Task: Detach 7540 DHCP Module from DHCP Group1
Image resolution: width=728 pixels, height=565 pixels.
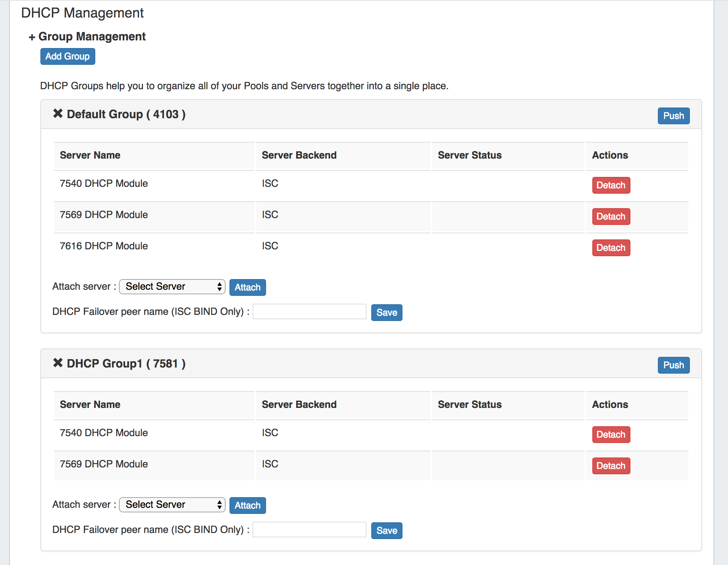Action: [611, 435]
